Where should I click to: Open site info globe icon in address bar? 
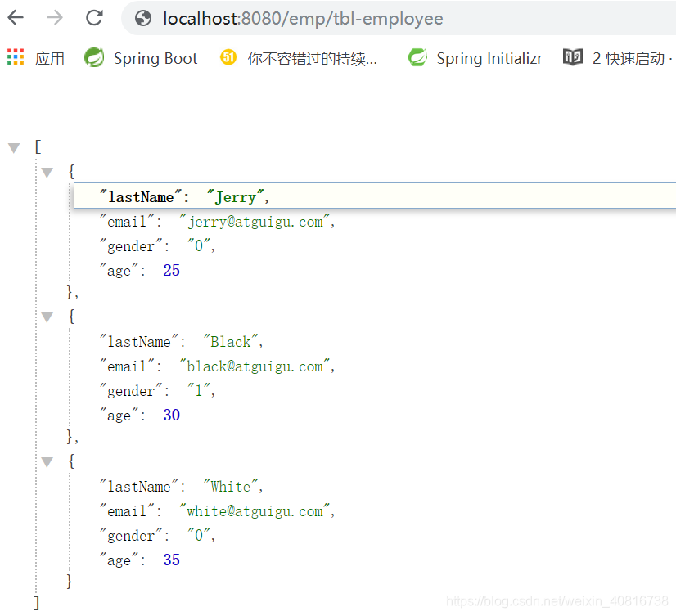point(143,19)
